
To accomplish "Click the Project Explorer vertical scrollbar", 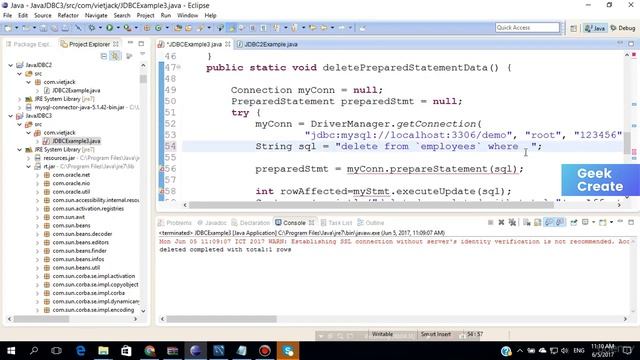I will click(143, 78).
